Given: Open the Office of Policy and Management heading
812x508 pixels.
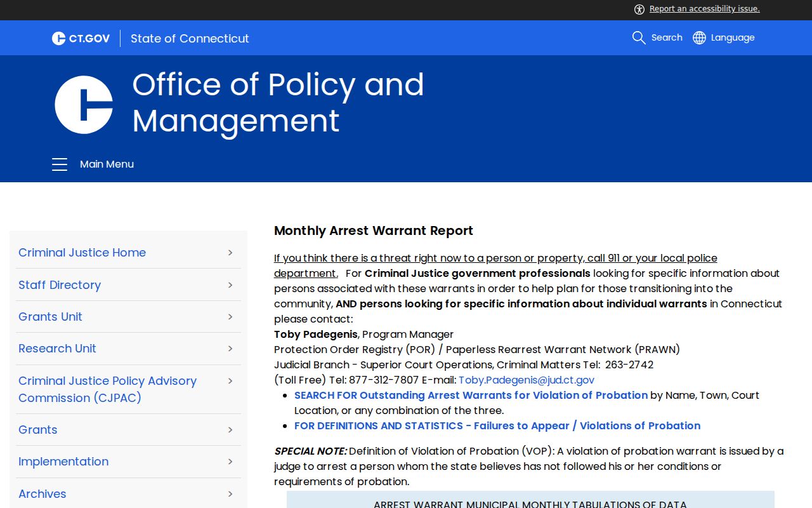Looking at the screenshot, I should point(278,102).
